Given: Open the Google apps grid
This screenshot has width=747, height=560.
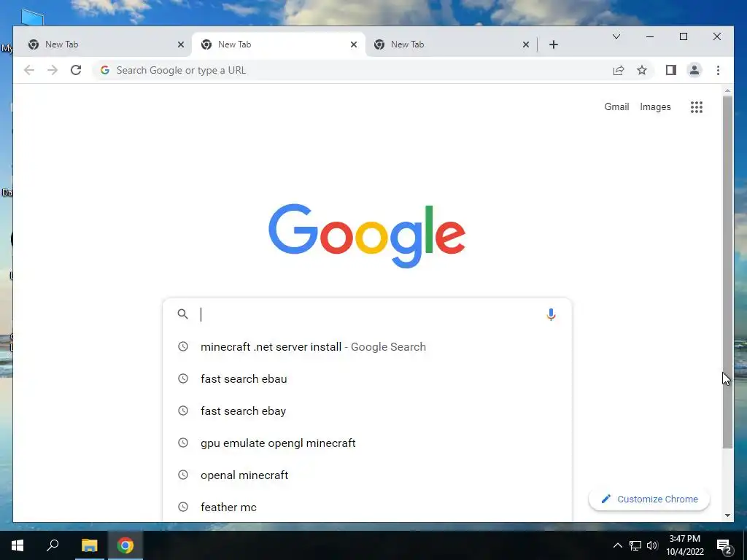Looking at the screenshot, I should (x=697, y=107).
